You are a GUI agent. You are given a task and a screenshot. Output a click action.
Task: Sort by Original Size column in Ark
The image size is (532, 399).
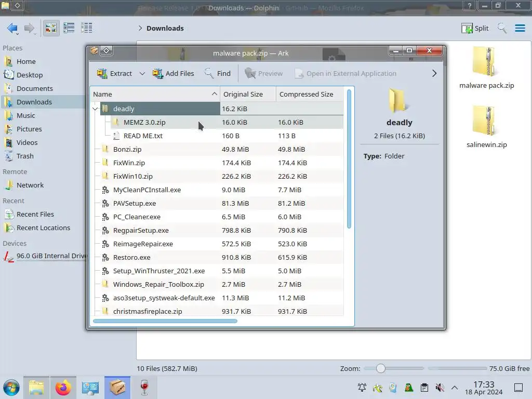[x=248, y=95]
